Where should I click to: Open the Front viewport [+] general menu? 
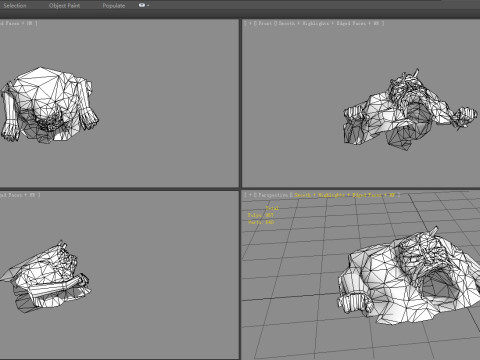[x=250, y=23]
